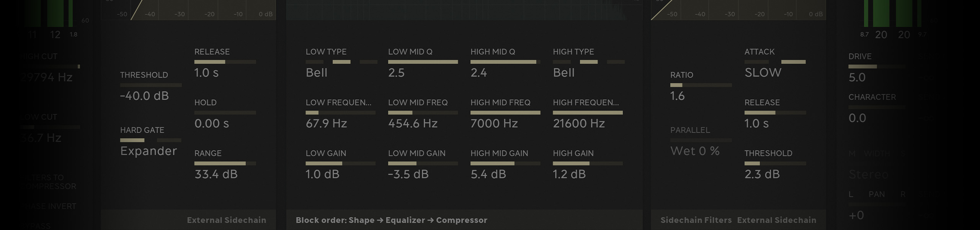
Task: Enable Sidechain Filters for the compressor
Action: [696, 220]
